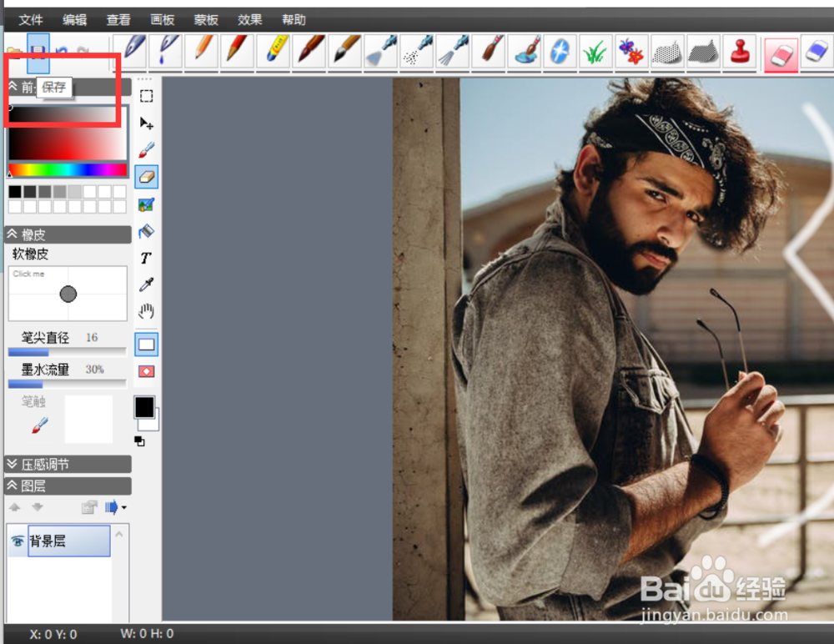Open the 查看 menu
This screenshot has height=644, width=834.
point(118,20)
